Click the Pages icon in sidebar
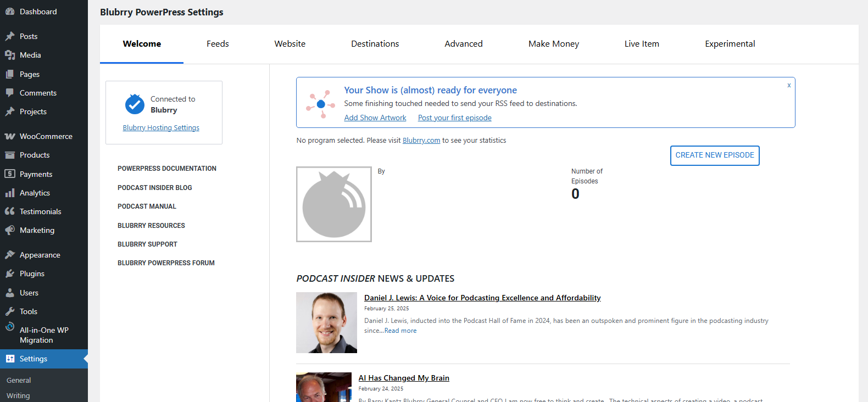The width and height of the screenshot is (868, 402). (10, 74)
